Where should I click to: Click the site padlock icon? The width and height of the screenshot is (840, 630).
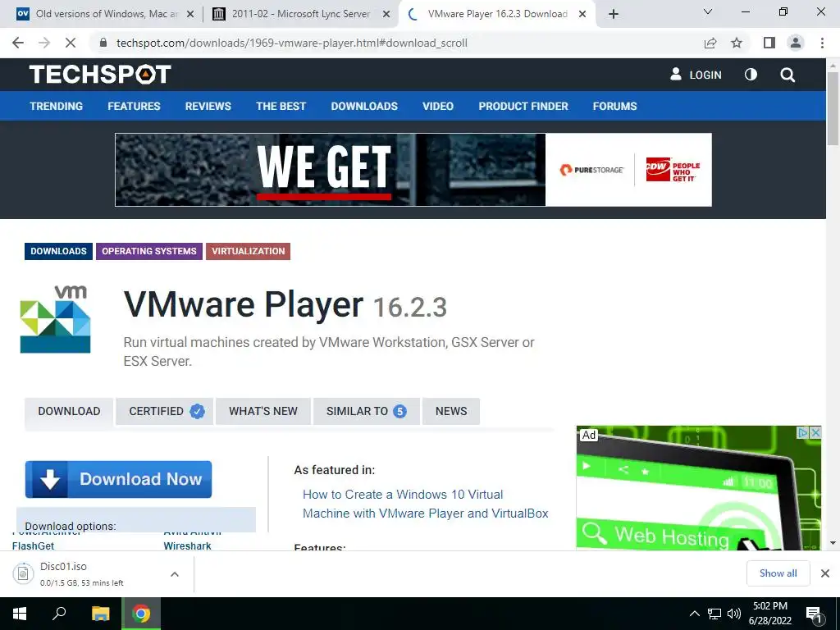click(x=103, y=43)
